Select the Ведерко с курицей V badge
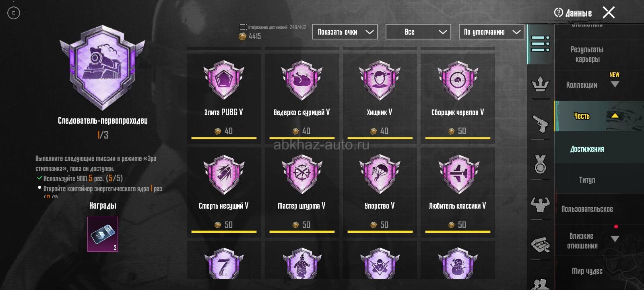The width and height of the screenshot is (644, 290). point(301,81)
